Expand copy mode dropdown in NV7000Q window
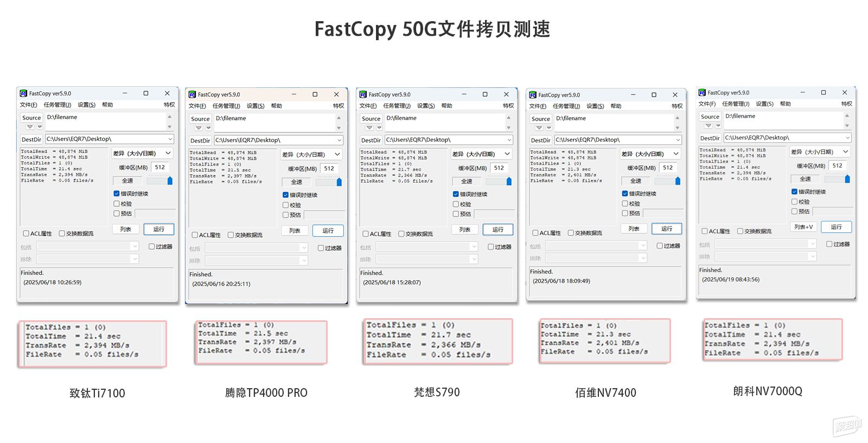 820,152
